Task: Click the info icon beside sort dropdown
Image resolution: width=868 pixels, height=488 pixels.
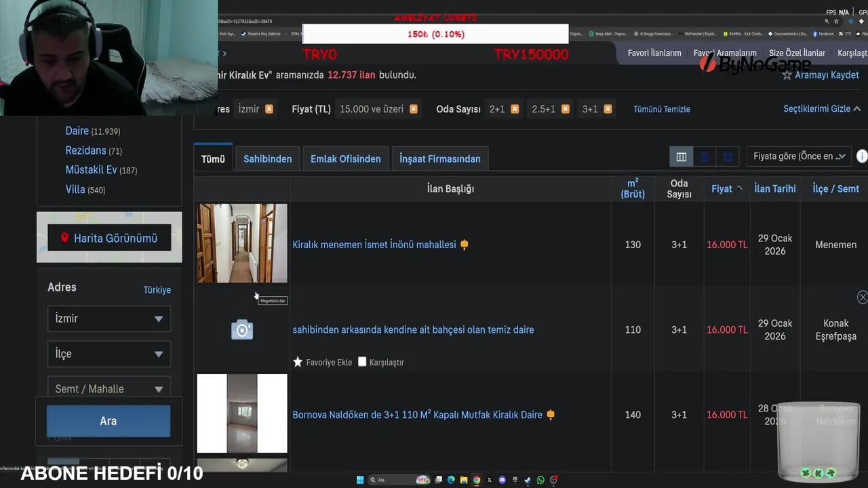Action: (862, 157)
